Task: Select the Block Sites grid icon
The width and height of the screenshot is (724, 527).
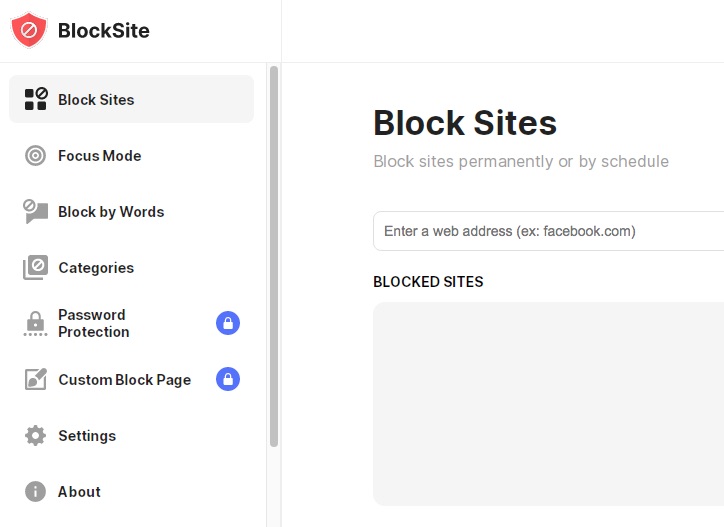Action: pyautogui.click(x=36, y=99)
